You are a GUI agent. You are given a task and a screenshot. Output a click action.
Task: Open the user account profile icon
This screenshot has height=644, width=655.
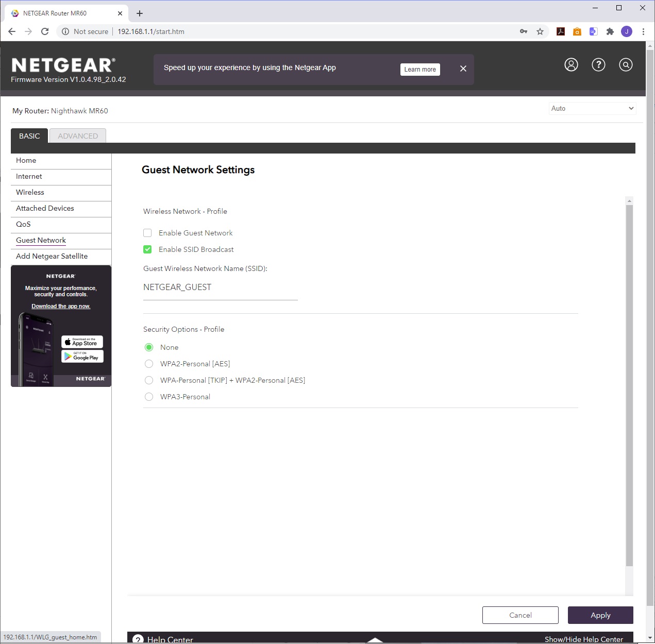click(571, 65)
